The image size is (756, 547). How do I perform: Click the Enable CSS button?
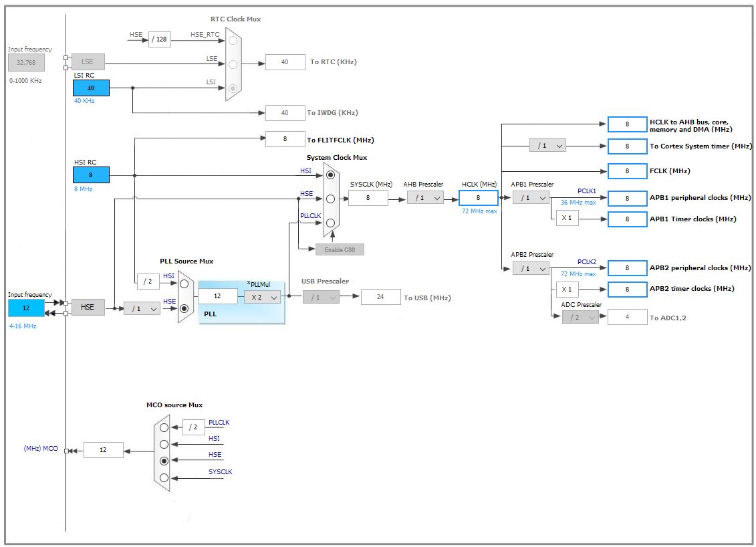(x=340, y=249)
